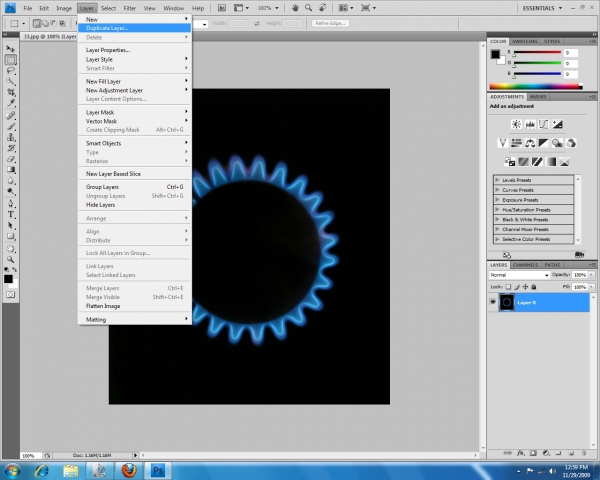
Task: Add a Threshold adjustment
Action: (537, 162)
